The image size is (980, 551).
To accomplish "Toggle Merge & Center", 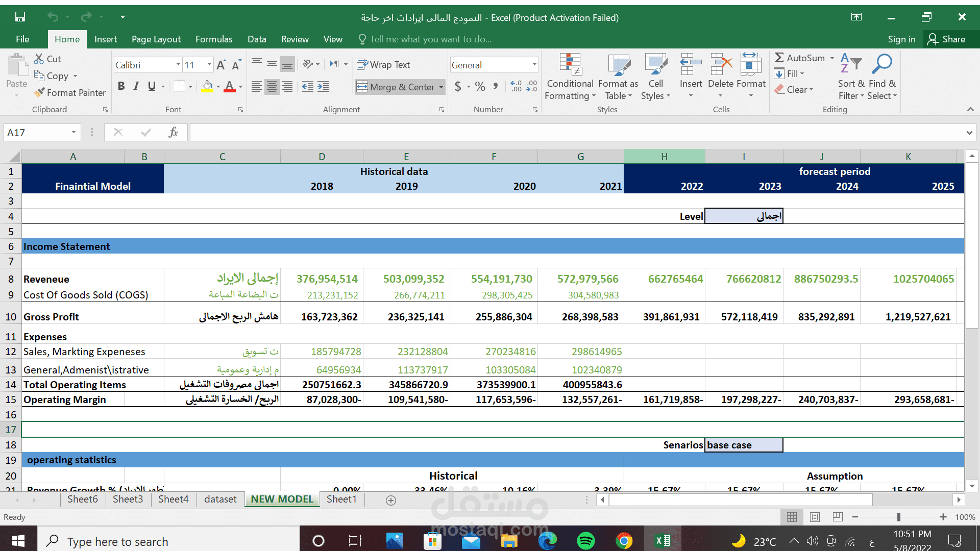I will 396,87.
